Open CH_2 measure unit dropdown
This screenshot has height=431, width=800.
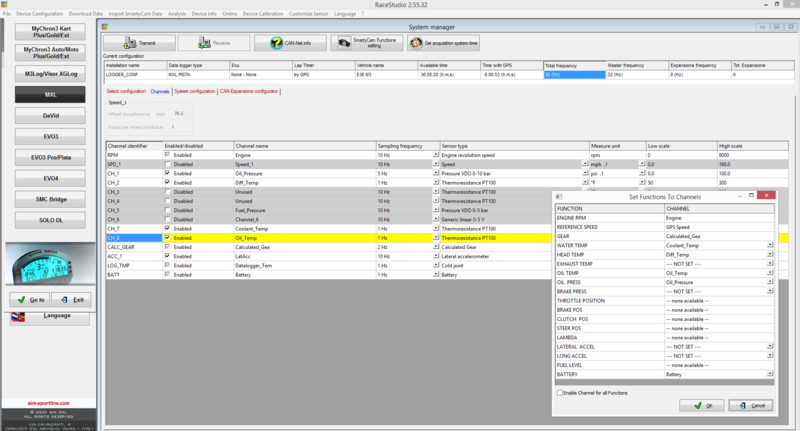click(x=642, y=182)
